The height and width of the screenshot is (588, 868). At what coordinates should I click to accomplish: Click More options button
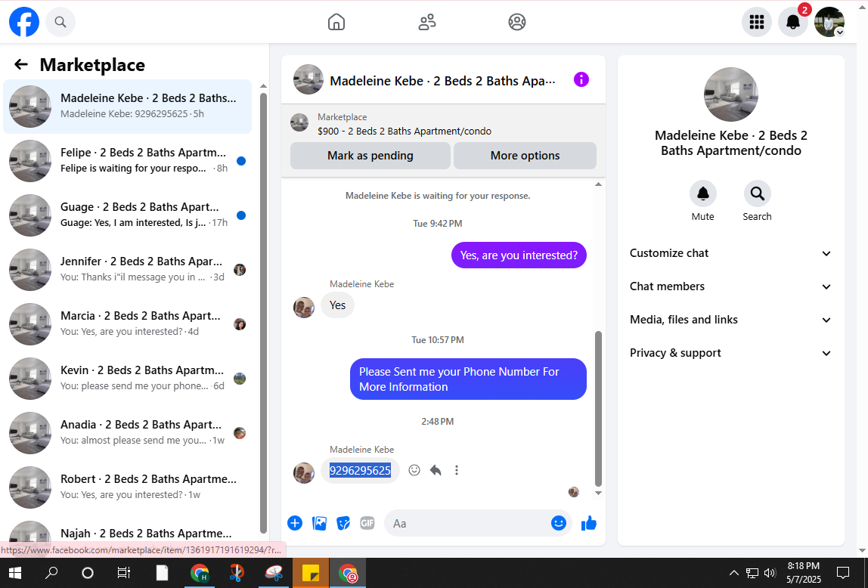[525, 156]
